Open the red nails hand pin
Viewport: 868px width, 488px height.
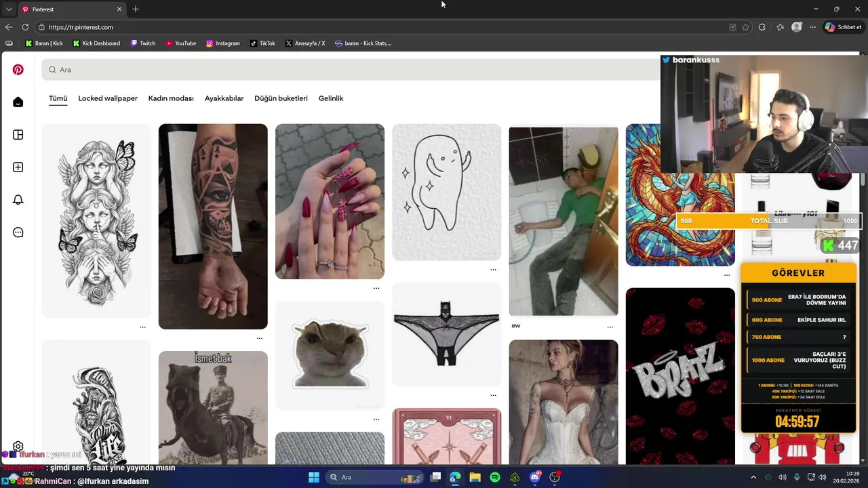click(x=330, y=201)
